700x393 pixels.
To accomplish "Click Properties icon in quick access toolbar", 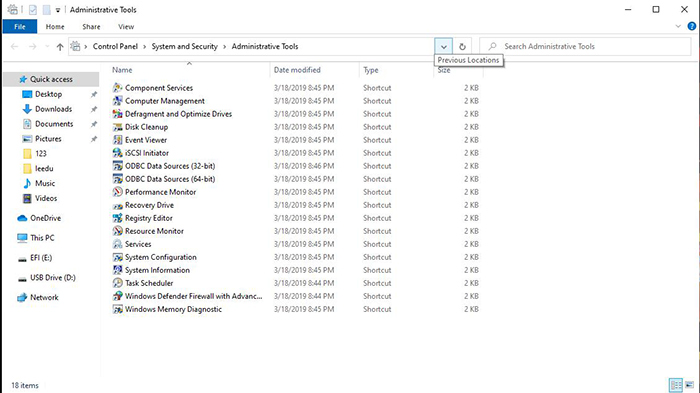I will [x=33, y=9].
